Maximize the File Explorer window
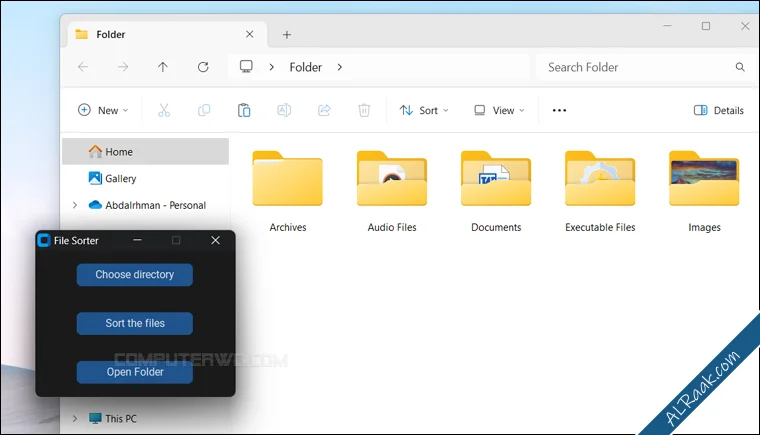 point(706,26)
